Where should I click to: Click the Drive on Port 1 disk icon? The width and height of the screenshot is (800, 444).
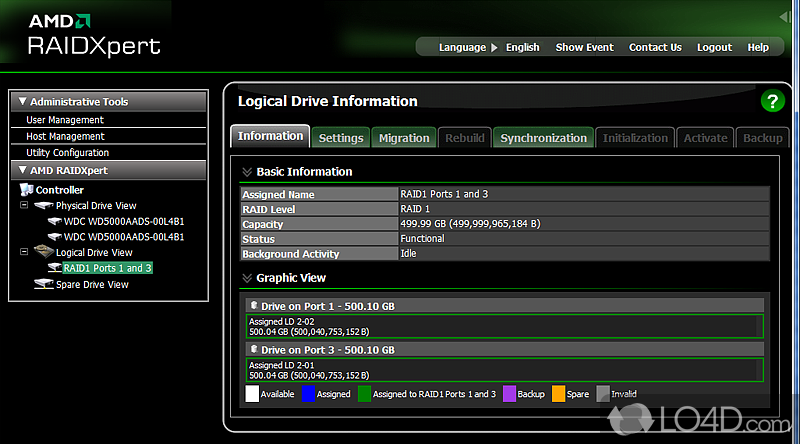pyautogui.click(x=254, y=305)
